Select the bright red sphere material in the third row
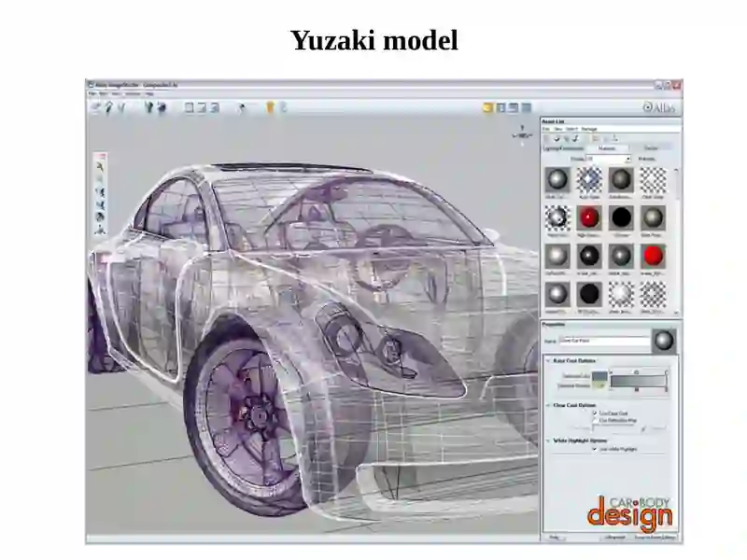The width and height of the screenshot is (747, 560). [x=653, y=256]
